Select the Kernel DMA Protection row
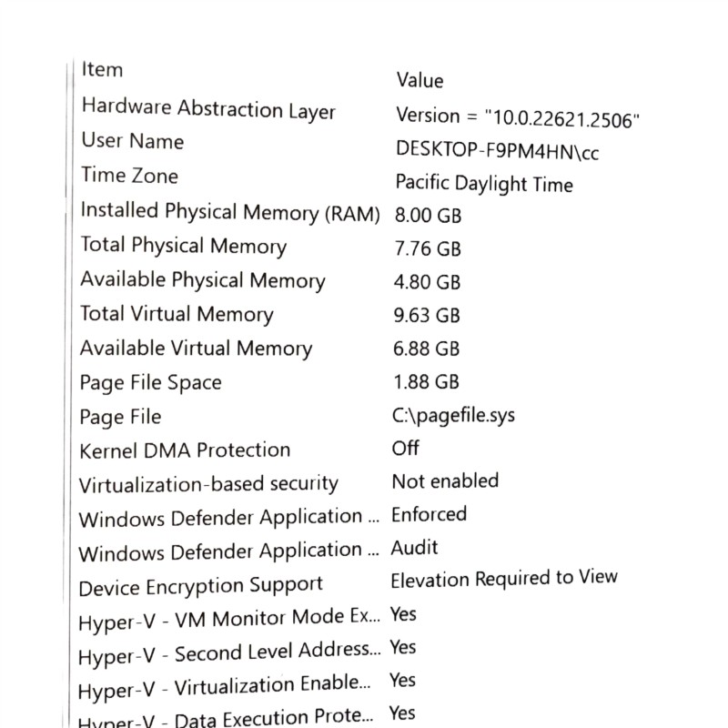 pos(185,450)
